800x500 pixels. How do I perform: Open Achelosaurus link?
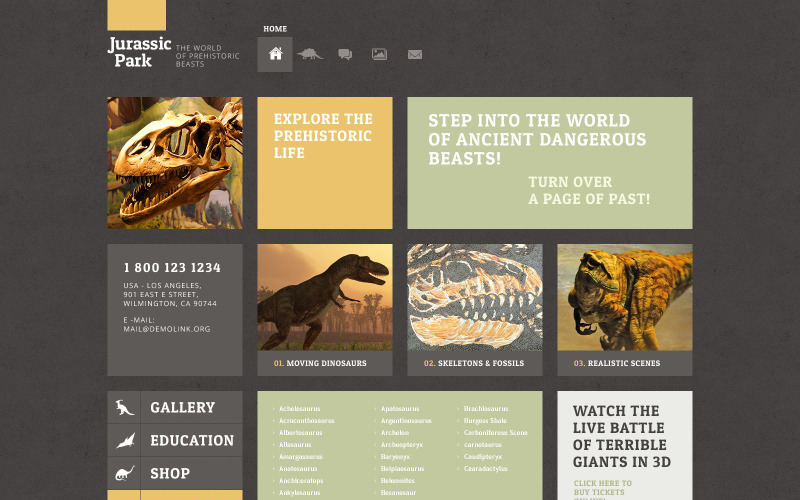(299, 409)
